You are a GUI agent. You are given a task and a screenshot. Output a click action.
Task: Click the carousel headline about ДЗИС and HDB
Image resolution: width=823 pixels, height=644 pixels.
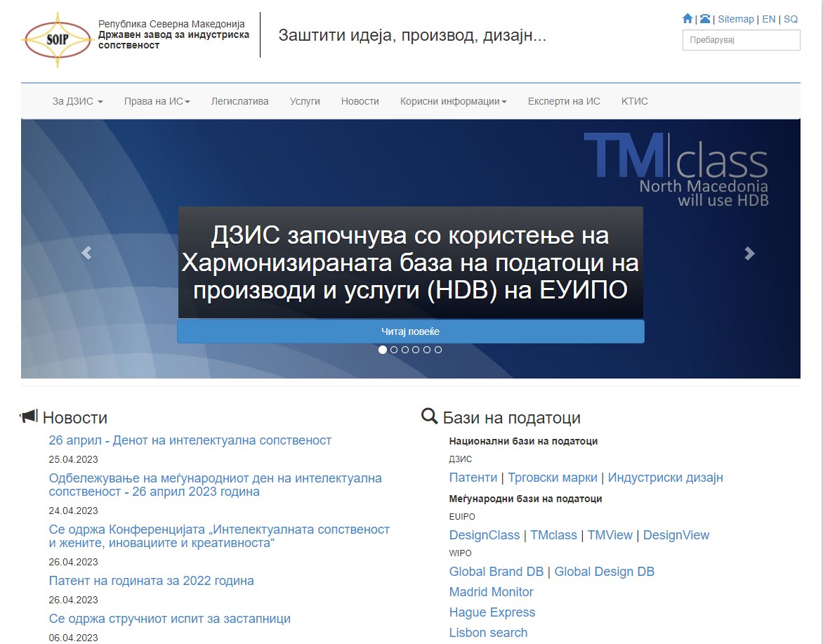(x=411, y=263)
